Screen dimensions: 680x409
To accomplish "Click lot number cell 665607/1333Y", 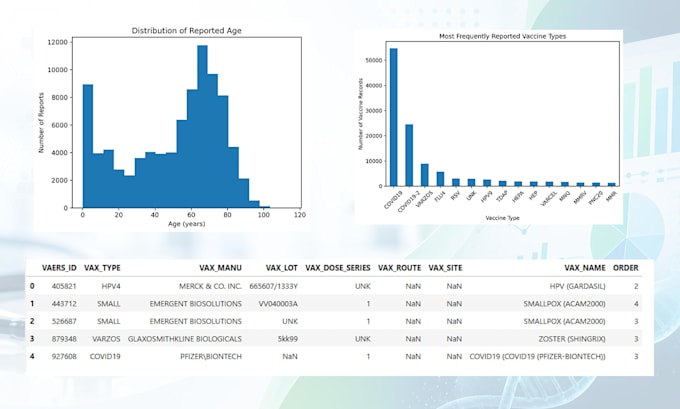I will 274,286.
